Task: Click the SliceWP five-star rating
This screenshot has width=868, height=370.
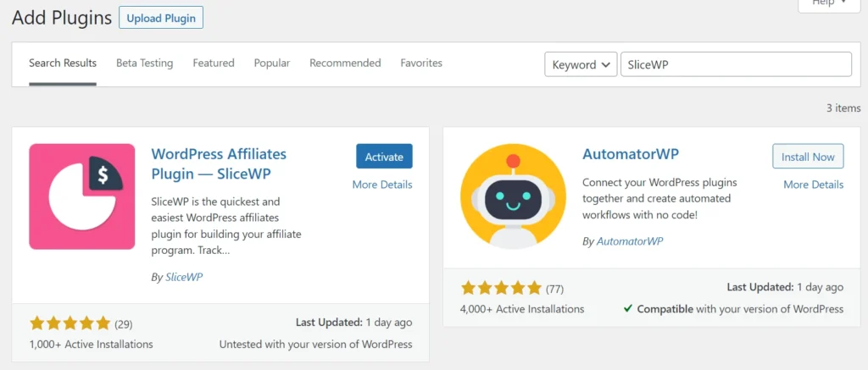Action: (70, 323)
